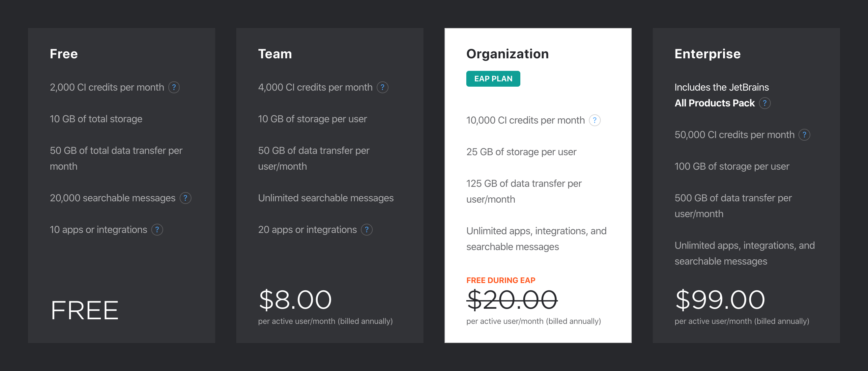Click the large FREE price text

click(x=85, y=310)
